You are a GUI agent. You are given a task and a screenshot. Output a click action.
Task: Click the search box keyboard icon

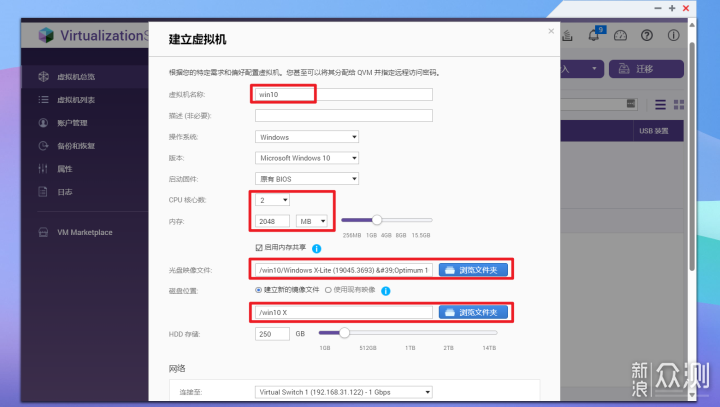[631, 103]
